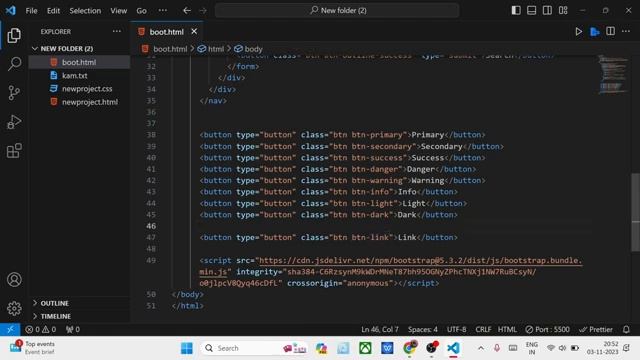The height and width of the screenshot is (360, 640).
Task: Open errors and warnings count in status bar
Action: coord(40,329)
